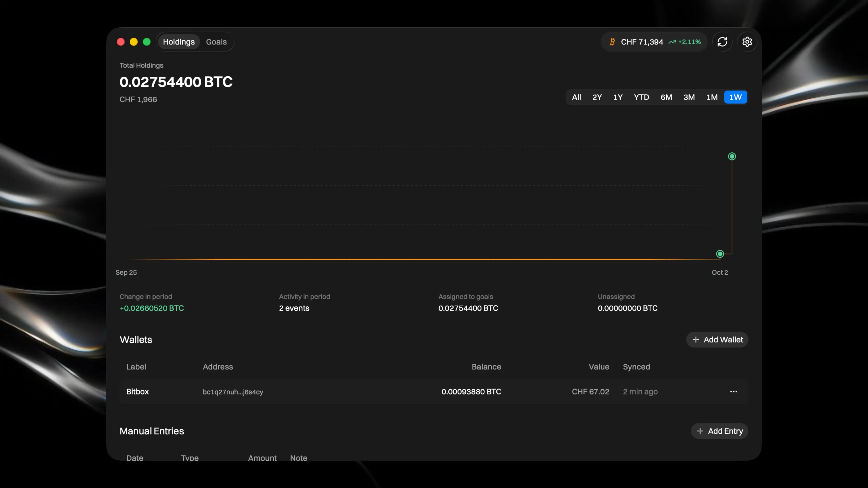Image resolution: width=868 pixels, height=488 pixels.
Task: Click the Bitbox wallet label
Action: coord(138,391)
